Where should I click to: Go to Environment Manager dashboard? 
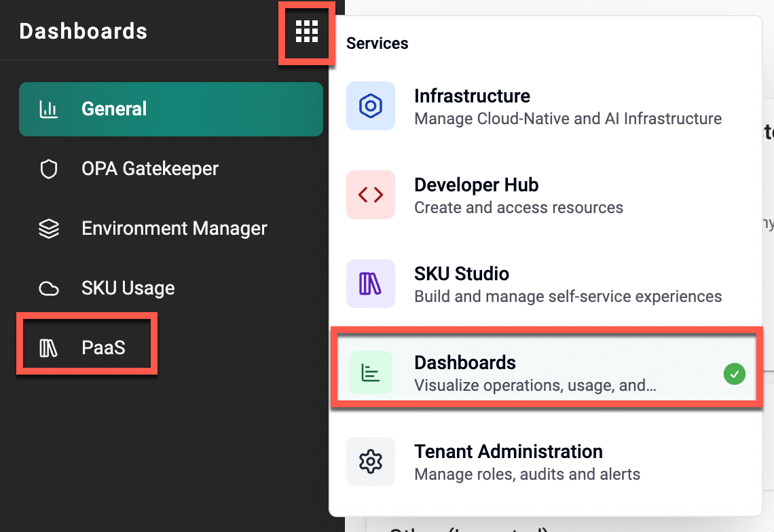pos(174,229)
